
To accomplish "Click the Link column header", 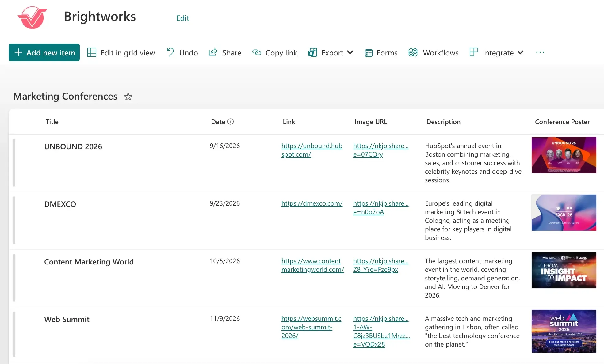I will click(289, 122).
